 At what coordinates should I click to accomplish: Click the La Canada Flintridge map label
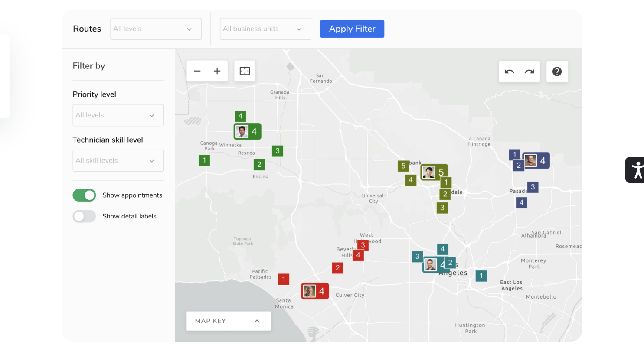pyautogui.click(x=478, y=141)
